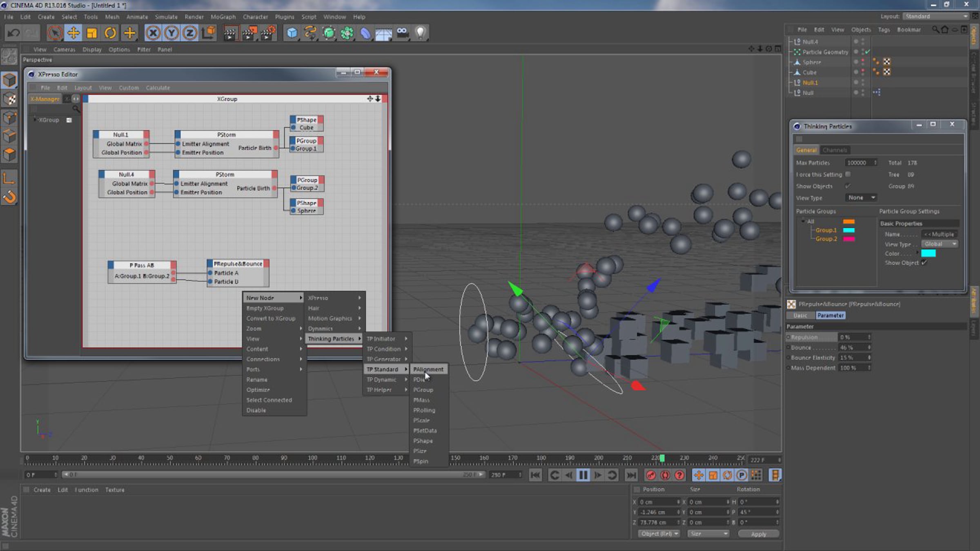Click the Deformer objects icon

(x=365, y=33)
